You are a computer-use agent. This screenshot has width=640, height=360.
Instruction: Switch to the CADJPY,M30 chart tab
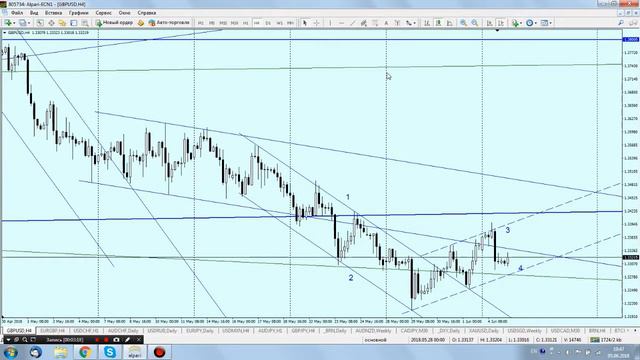point(414,331)
